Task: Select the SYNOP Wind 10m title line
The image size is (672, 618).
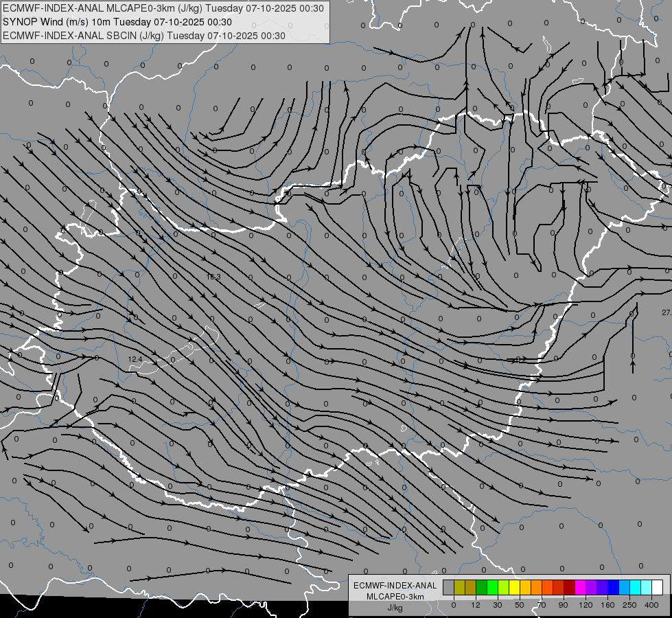Action: [x=117, y=22]
